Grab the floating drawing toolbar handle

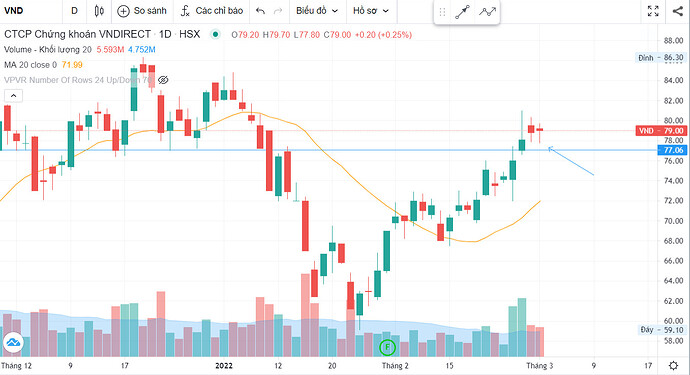[442, 12]
